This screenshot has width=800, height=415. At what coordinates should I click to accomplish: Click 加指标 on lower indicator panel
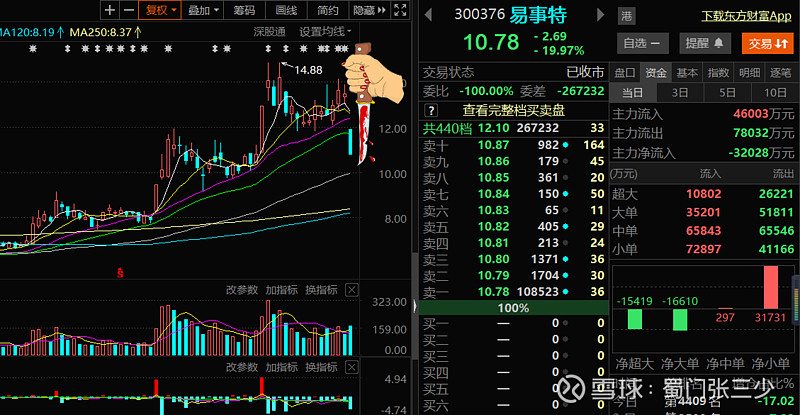[x=281, y=367]
